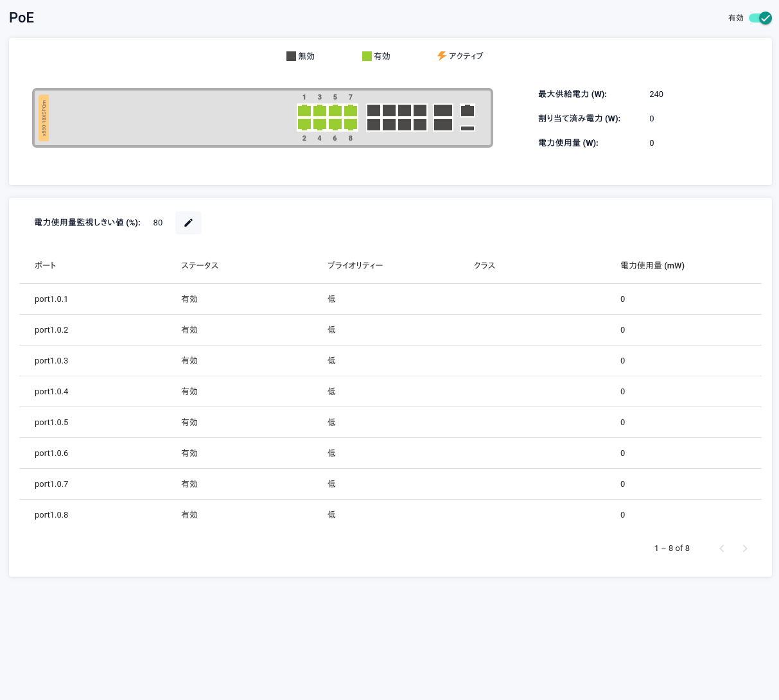Select green port 2 on the switch diagram
Viewport: 779px width, 700px height.
click(x=304, y=125)
